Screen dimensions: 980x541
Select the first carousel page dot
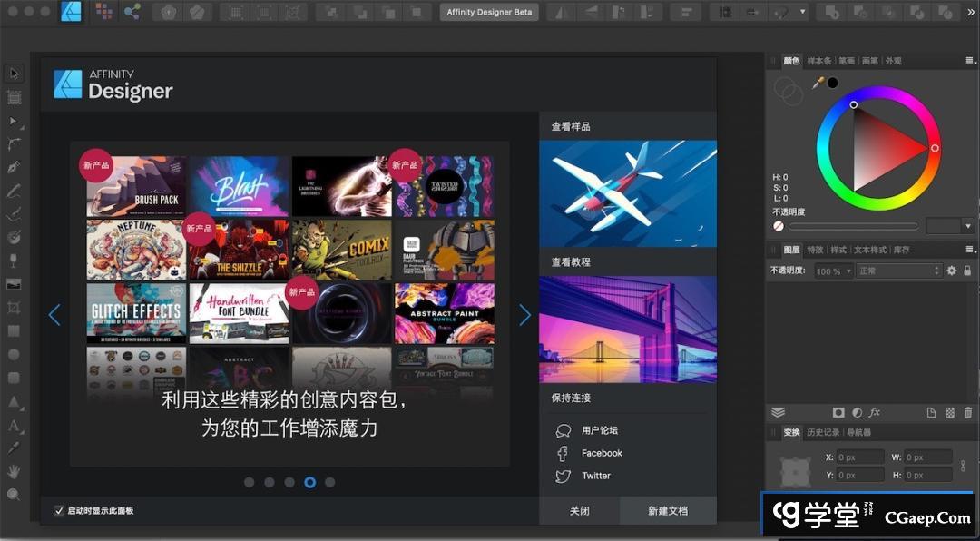coord(250,482)
